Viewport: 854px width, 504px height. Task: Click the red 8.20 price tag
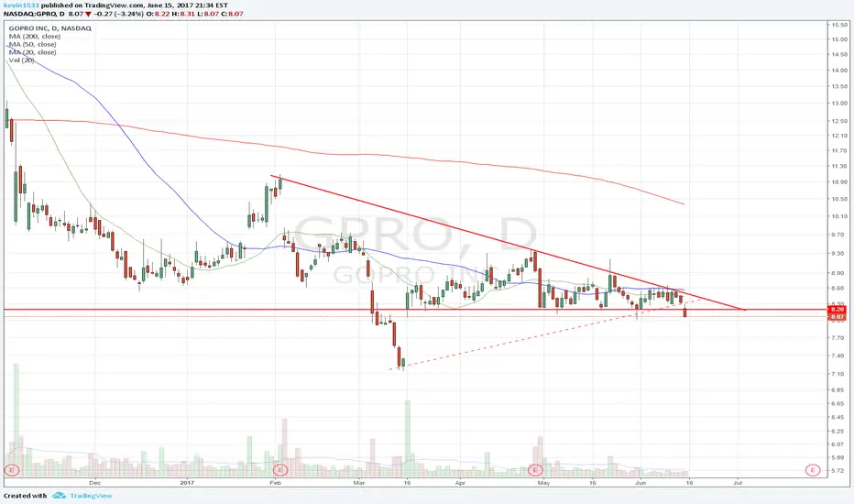pos(837,310)
